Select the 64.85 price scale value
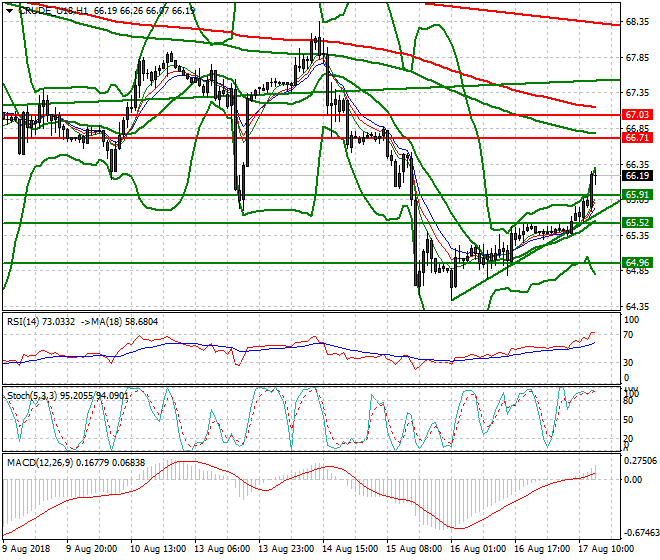 coord(637,271)
